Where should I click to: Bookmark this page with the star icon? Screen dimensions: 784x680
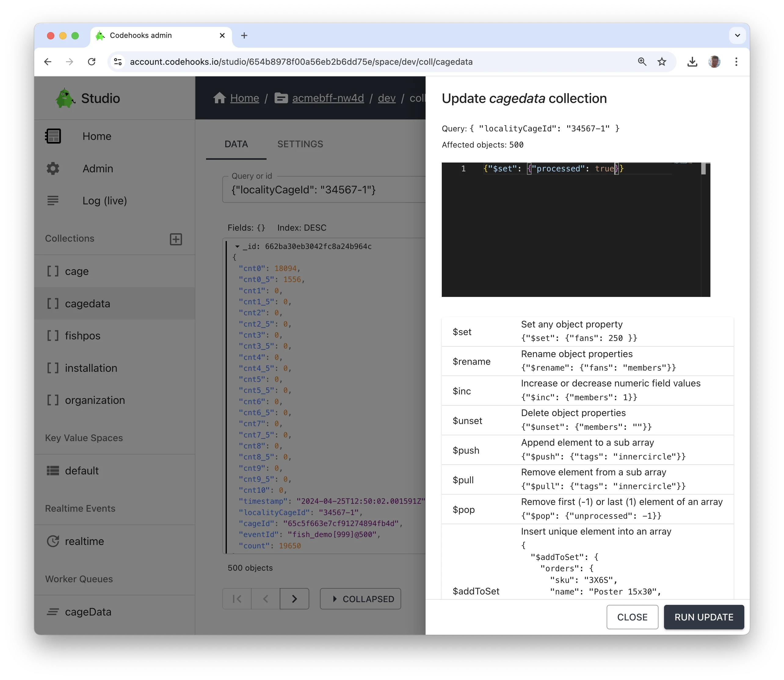662,61
